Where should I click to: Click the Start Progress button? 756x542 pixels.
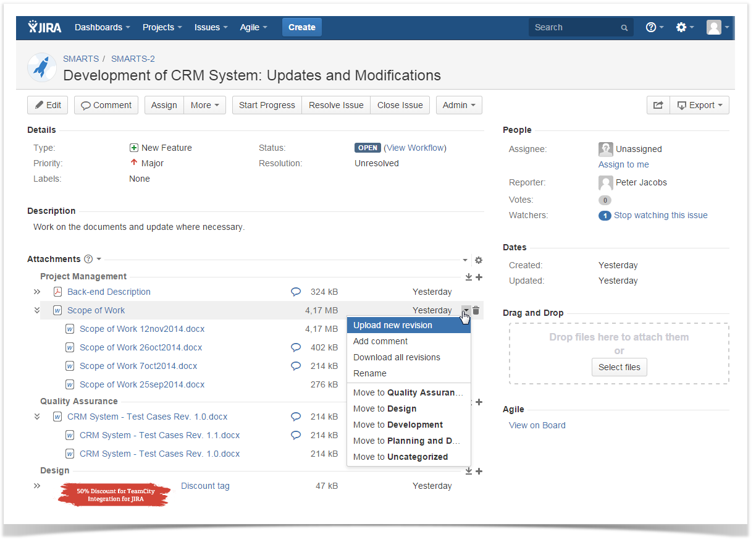click(x=267, y=105)
